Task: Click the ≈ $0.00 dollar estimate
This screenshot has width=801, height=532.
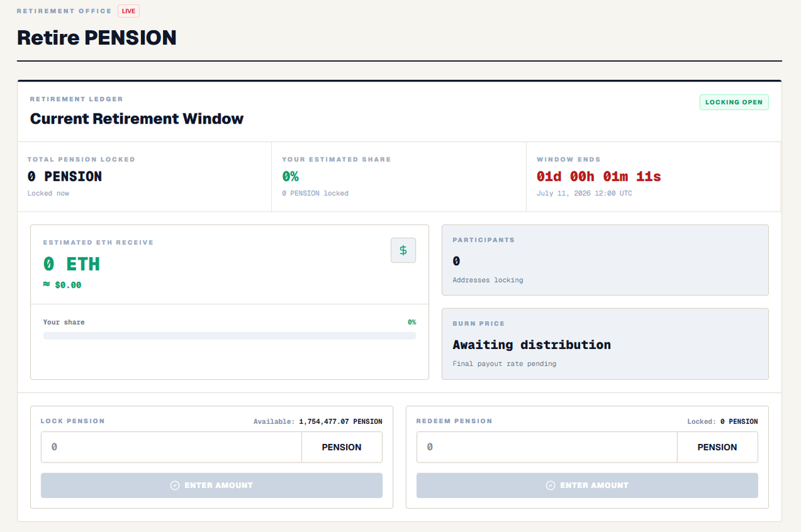Action: (x=62, y=285)
